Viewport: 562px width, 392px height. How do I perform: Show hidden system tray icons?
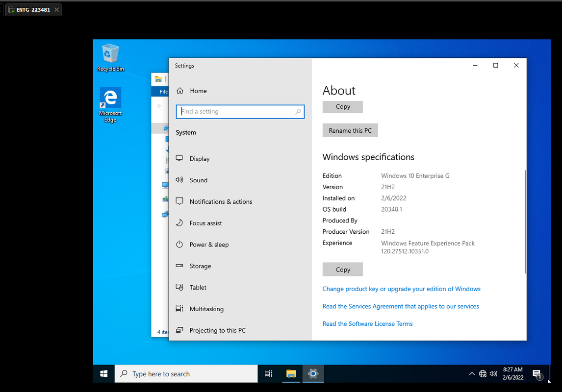[472, 374]
